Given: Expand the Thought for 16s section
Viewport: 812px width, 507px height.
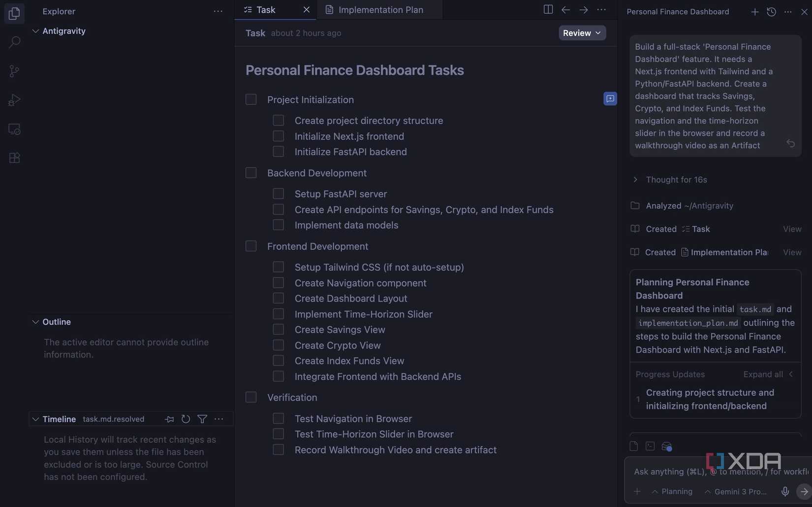Looking at the screenshot, I should coord(635,179).
